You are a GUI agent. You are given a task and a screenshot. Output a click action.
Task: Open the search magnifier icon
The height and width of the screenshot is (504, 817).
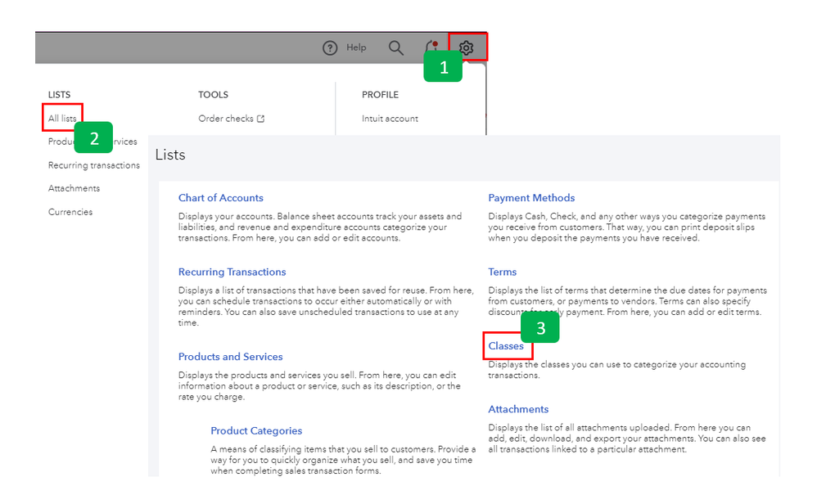click(x=396, y=48)
